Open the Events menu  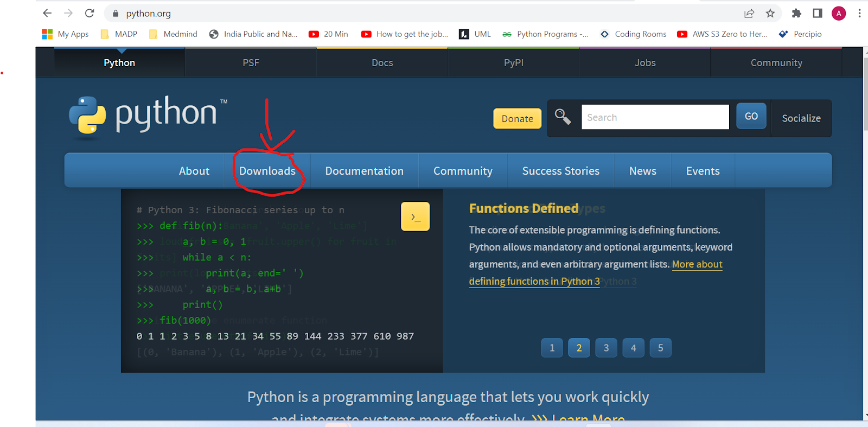click(703, 170)
